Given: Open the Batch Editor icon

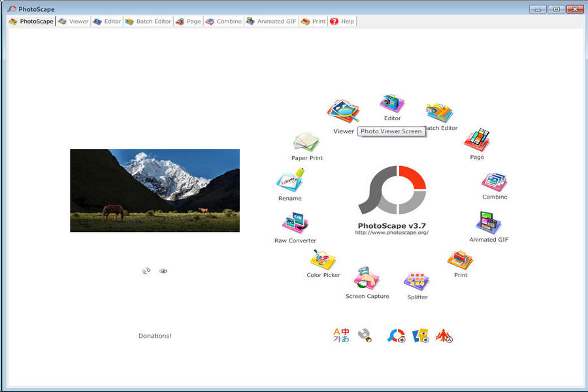Looking at the screenshot, I should [440, 112].
